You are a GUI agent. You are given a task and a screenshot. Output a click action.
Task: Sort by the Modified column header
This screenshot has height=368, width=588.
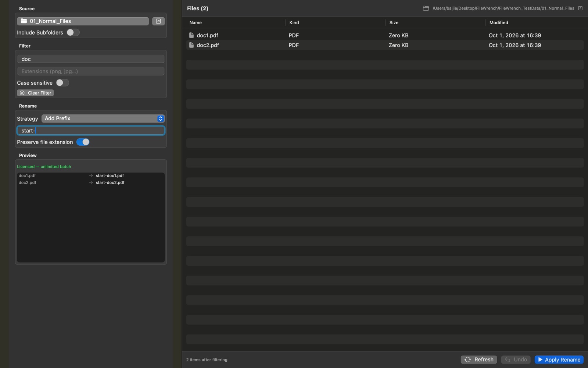[x=499, y=22]
